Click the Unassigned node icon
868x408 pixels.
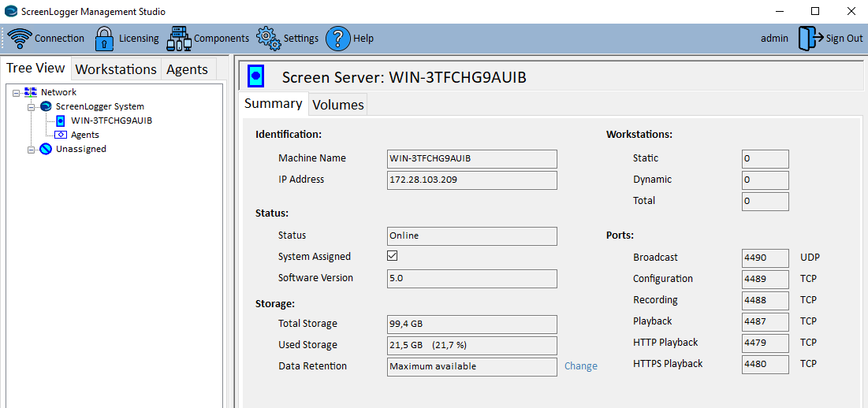(46, 149)
